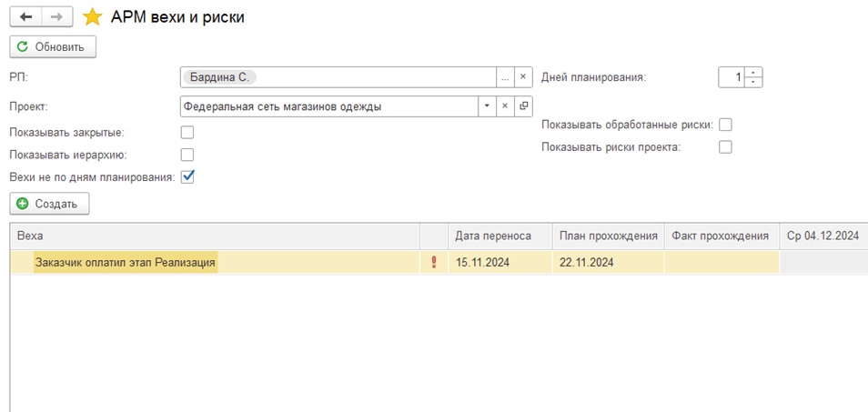Enable Показывать закрытые checkbox
868x412 pixels.
tap(187, 133)
